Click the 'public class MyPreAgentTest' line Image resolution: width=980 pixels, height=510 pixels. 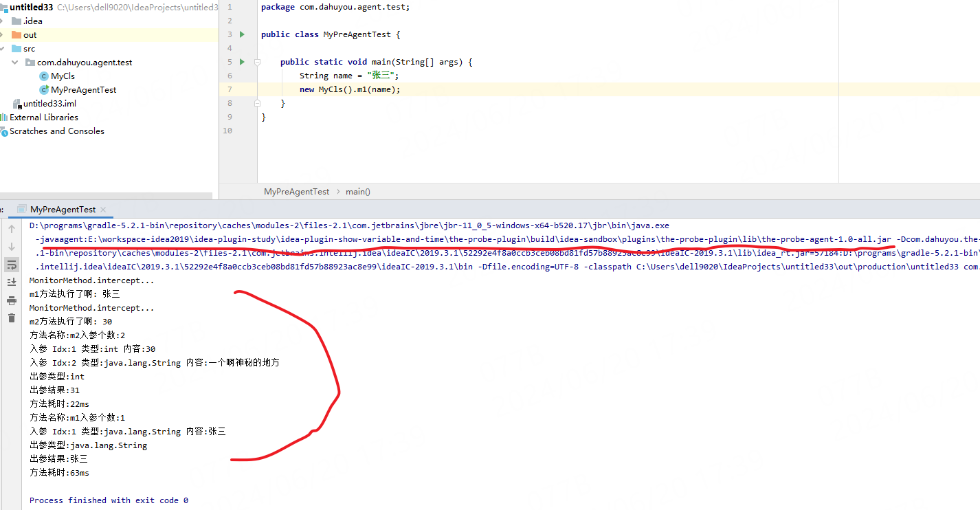pyautogui.click(x=331, y=34)
